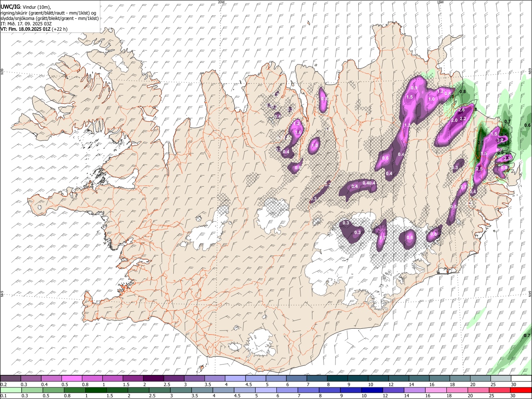Select the light green 0.3 swatch in rain legend
Screen dimensions: 532x399
(x=32, y=390)
